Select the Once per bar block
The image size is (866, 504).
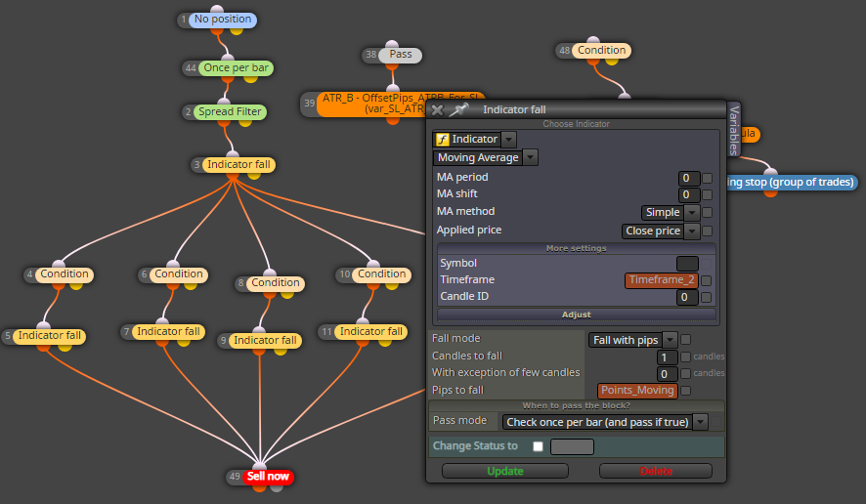coord(236,68)
